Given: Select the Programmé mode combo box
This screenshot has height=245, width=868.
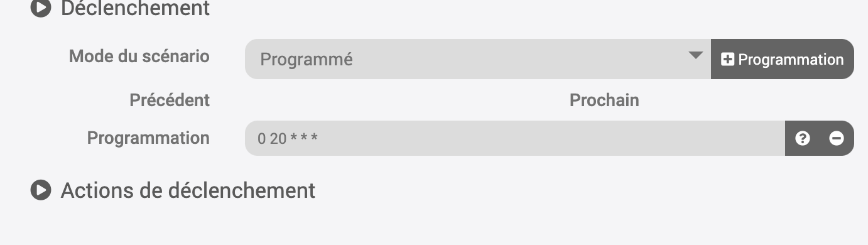Looking at the screenshot, I should click(x=478, y=59).
